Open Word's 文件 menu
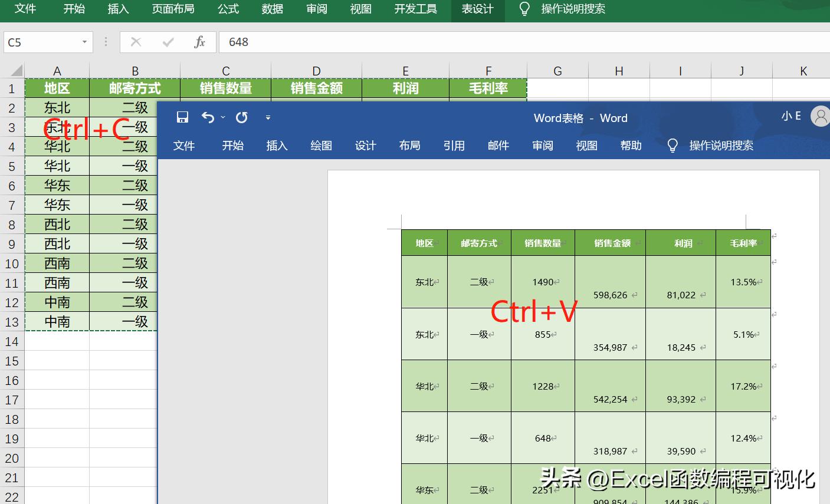 point(183,145)
